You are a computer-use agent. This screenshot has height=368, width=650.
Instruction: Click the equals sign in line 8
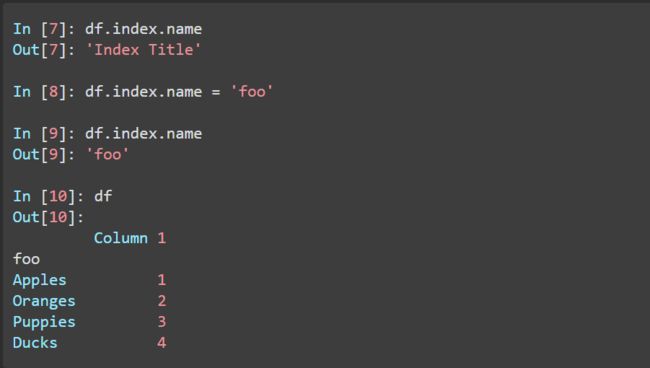pos(216,92)
